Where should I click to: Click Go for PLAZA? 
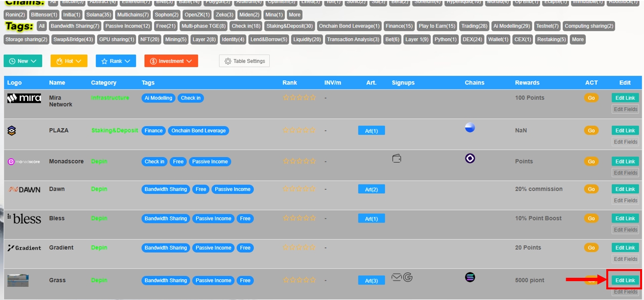591,130
